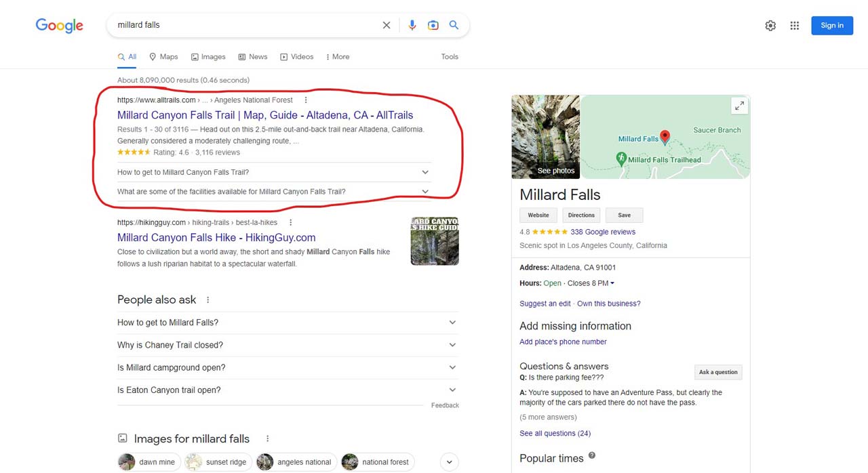Focus the search input containing millard falls
This screenshot has width=868, height=473.
coord(247,25)
